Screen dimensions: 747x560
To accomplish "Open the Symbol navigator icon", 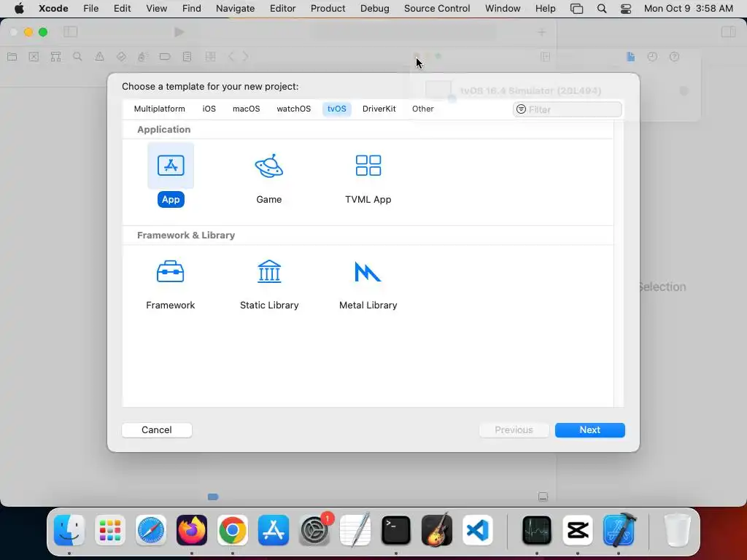I will coord(55,57).
